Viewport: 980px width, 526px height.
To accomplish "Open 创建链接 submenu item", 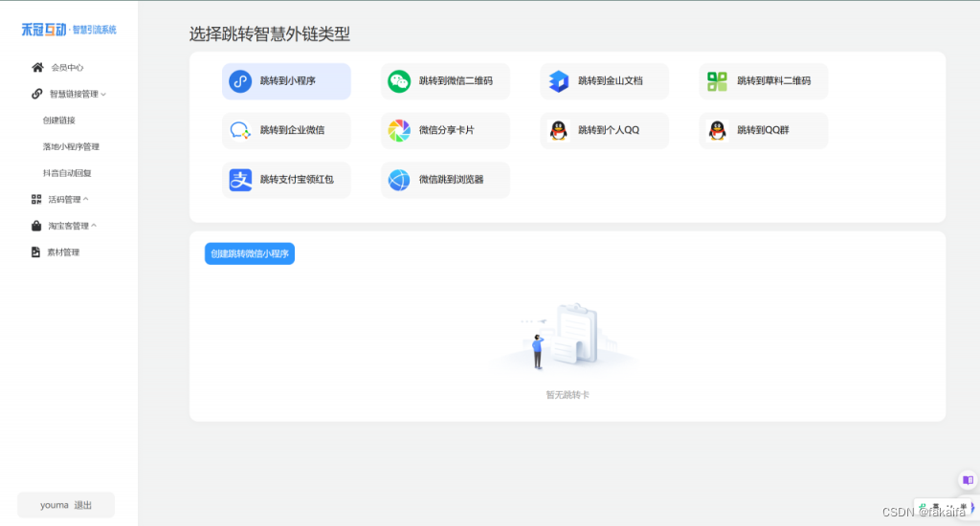I will [58, 121].
